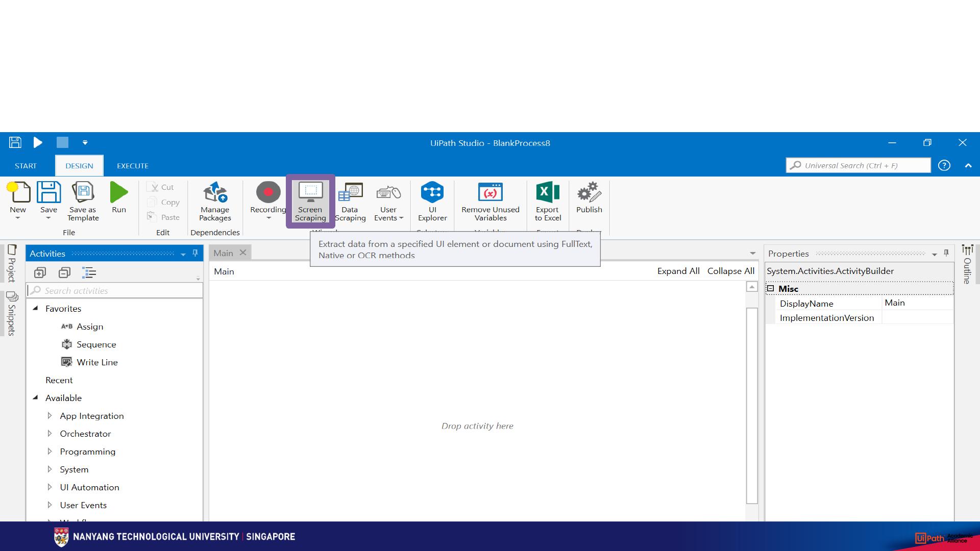The height and width of the screenshot is (551, 980).
Task: Expand the System category
Action: pos(50,469)
